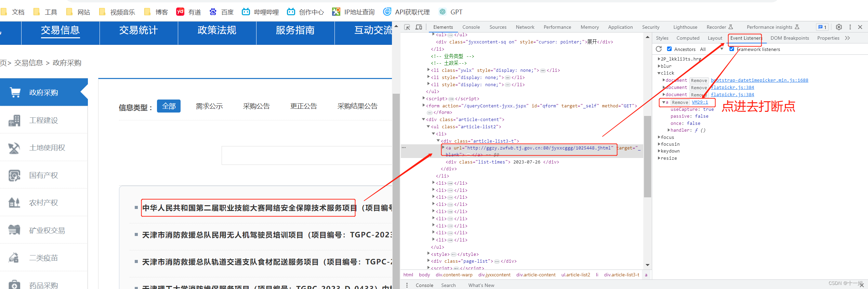Show more sidebar tabs chevron
This screenshot has height=289, width=868.
(847, 38)
